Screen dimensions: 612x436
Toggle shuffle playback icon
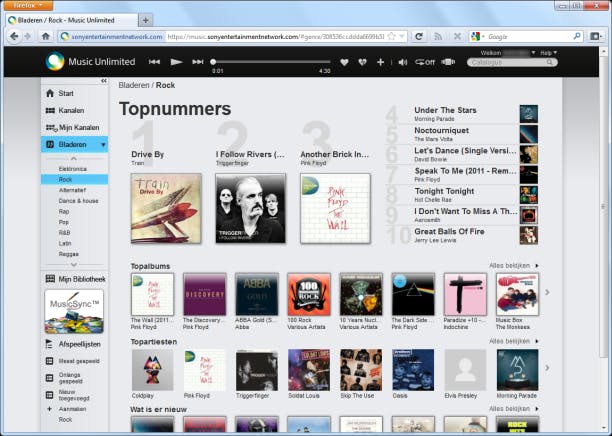[x=448, y=62]
